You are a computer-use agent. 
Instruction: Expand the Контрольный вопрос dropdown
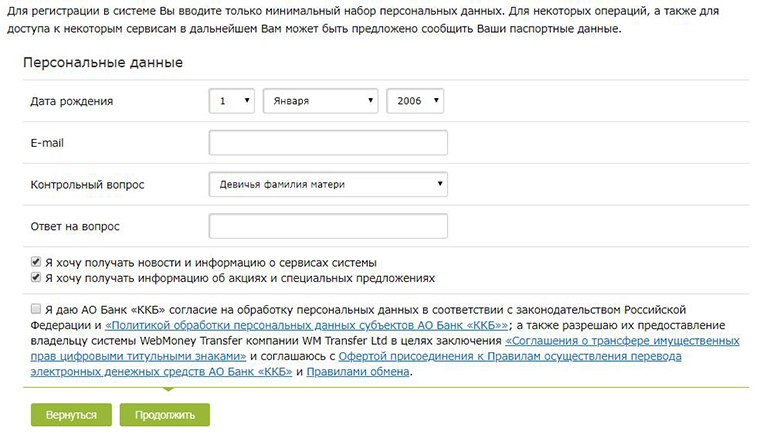click(328, 184)
